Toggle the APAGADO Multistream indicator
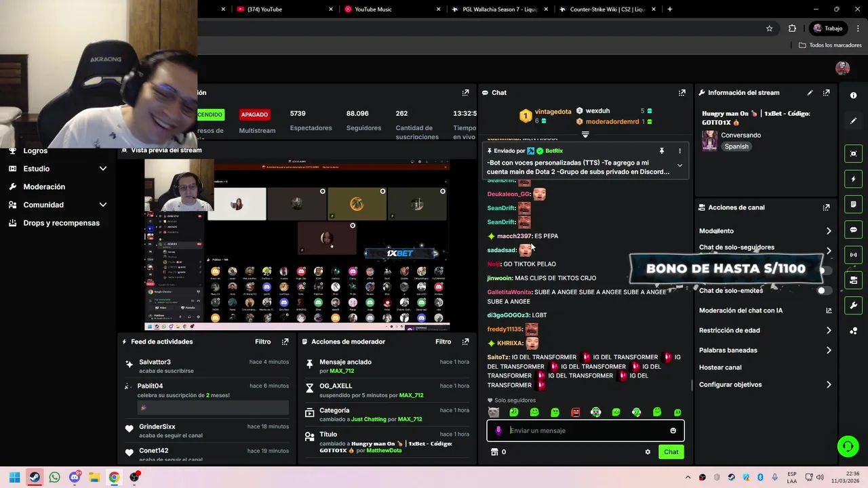This screenshot has height=488, width=868. [254, 115]
